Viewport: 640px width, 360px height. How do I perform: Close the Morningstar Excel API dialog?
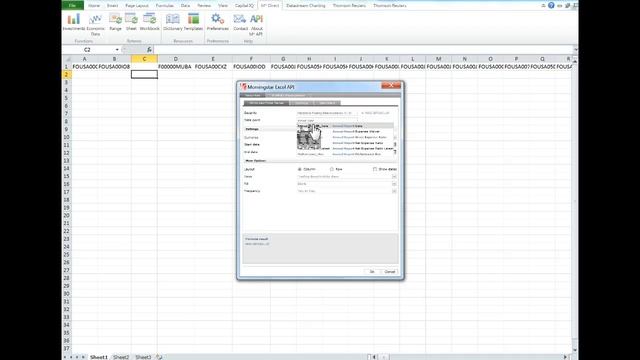tap(391, 85)
